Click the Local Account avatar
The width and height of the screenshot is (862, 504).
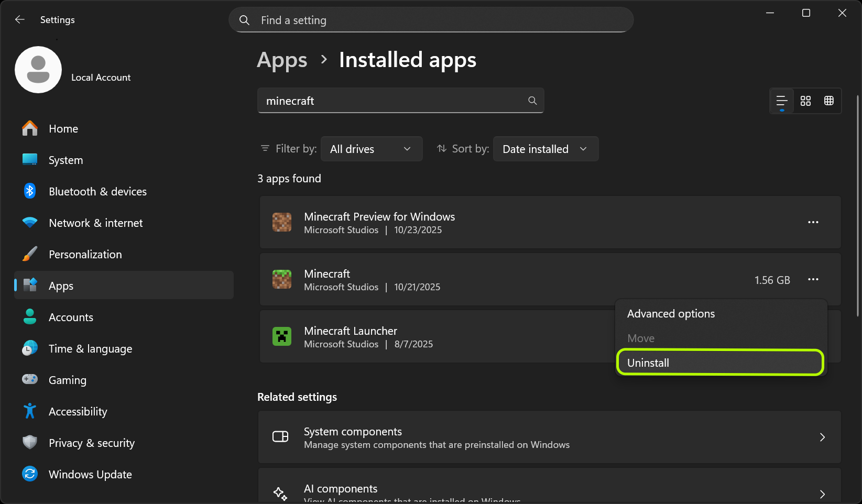point(38,69)
